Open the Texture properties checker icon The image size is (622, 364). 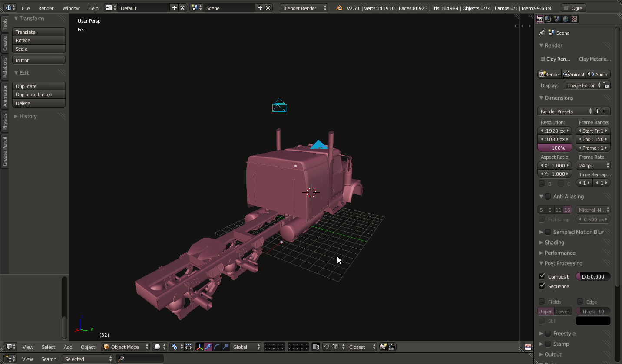[x=574, y=19]
